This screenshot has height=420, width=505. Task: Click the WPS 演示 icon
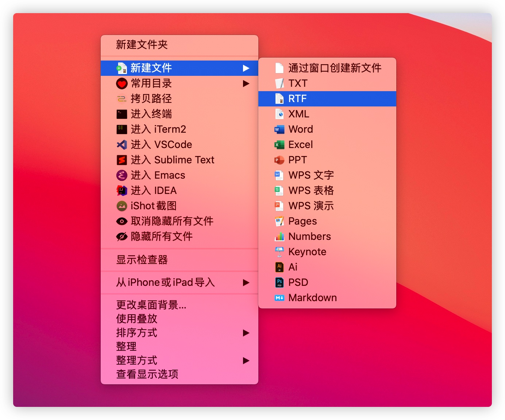pos(279,206)
